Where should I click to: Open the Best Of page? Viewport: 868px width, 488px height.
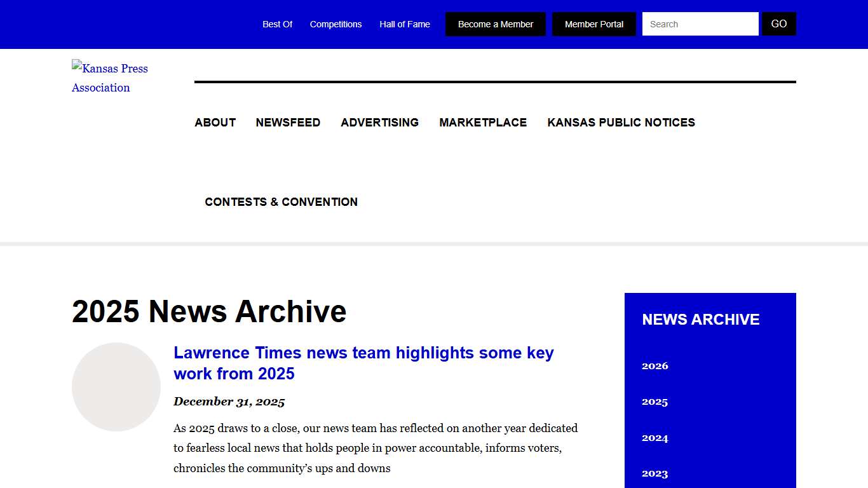tap(277, 24)
